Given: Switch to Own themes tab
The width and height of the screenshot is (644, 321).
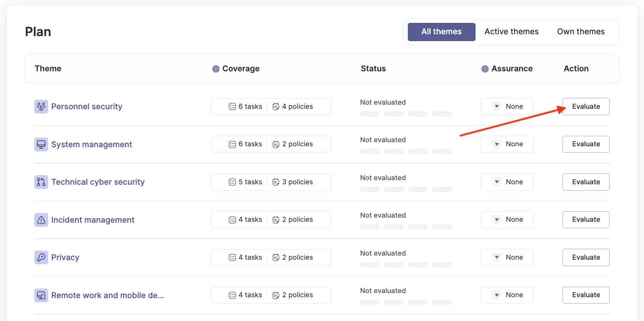Looking at the screenshot, I should pyautogui.click(x=581, y=32).
